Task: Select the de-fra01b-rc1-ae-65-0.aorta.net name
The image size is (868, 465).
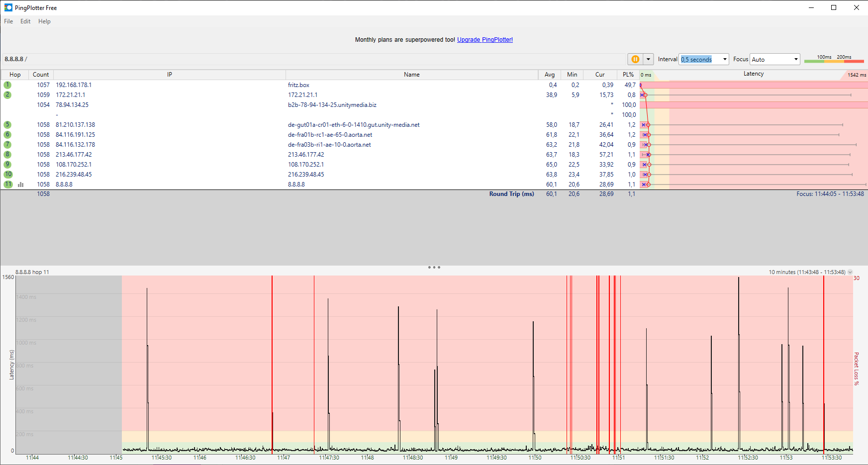Action: point(330,135)
